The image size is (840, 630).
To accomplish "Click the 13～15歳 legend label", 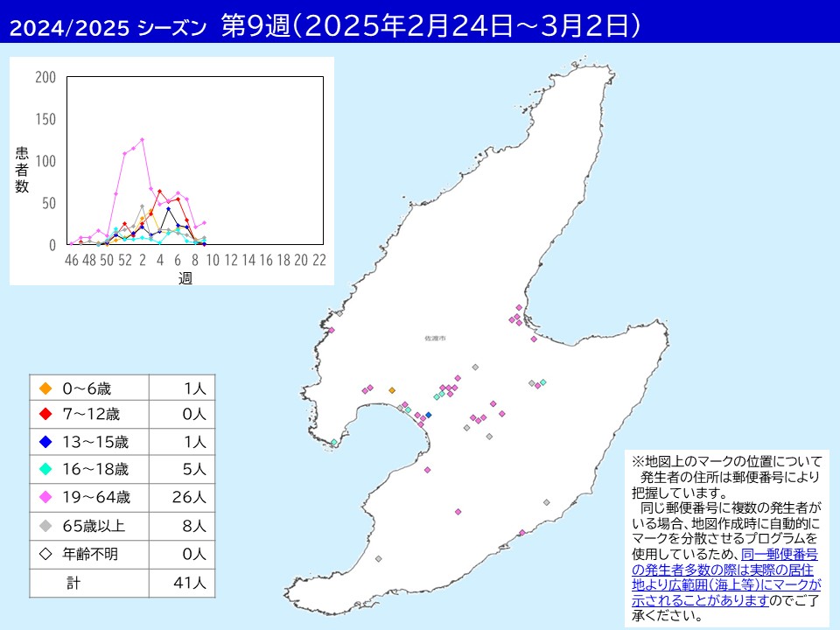I will (x=95, y=442).
